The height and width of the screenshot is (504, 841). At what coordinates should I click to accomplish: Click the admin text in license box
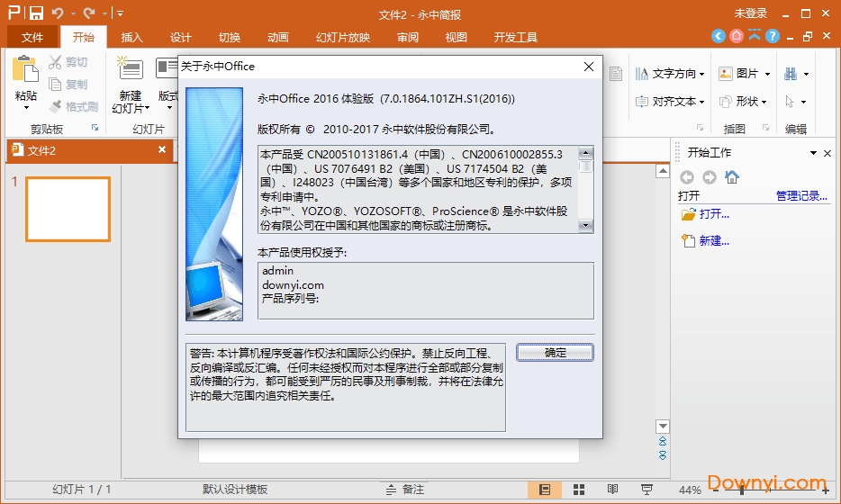tap(278, 271)
